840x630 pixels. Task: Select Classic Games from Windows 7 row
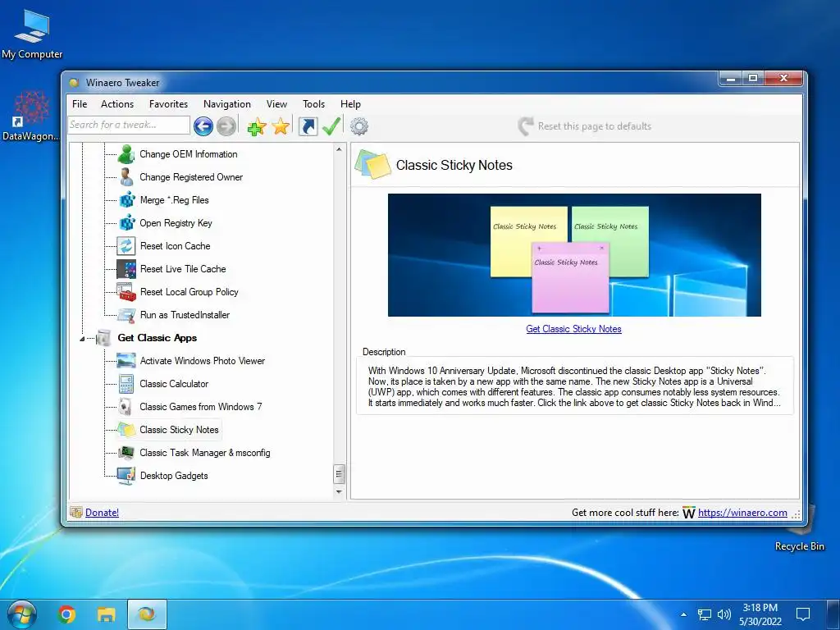pos(201,407)
